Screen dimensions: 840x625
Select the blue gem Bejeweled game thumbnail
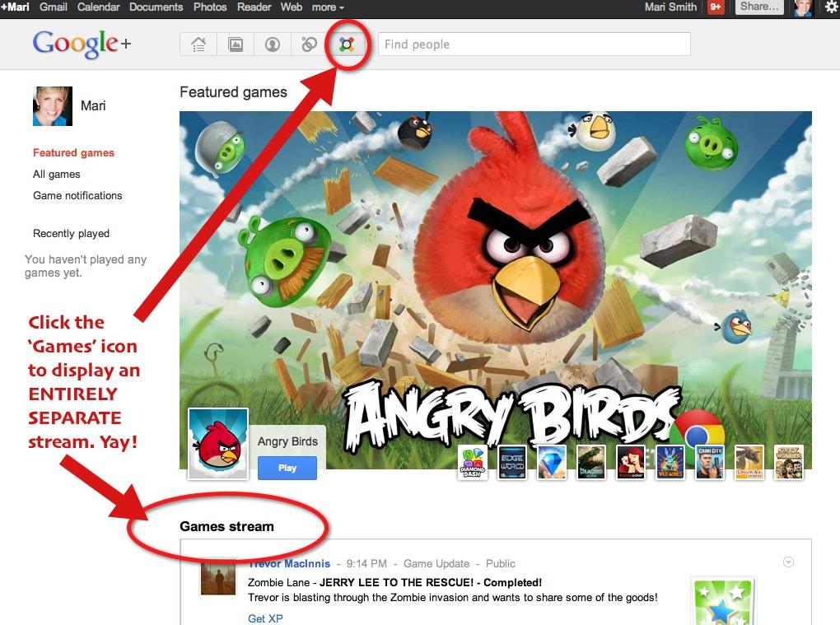tap(551, 462)
